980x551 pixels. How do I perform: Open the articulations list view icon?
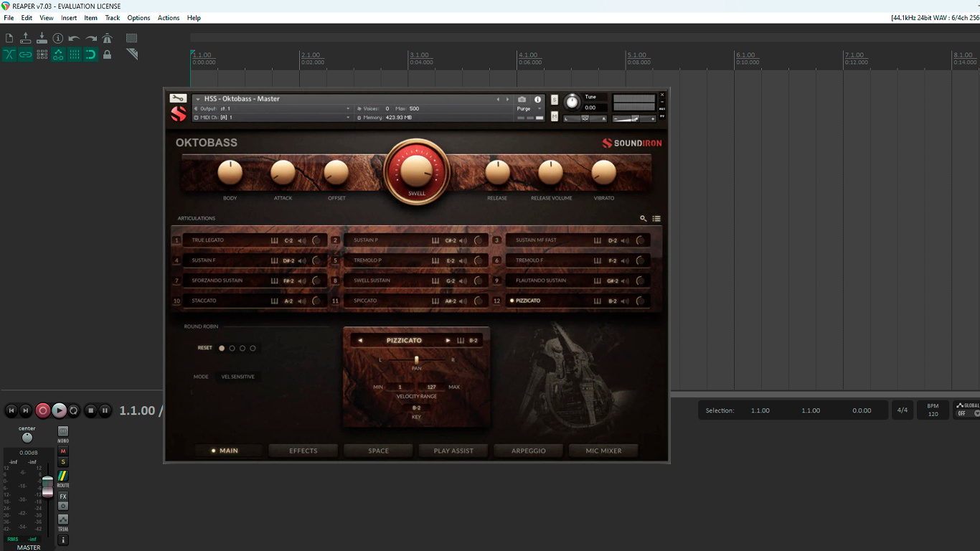tap(656, 219)
